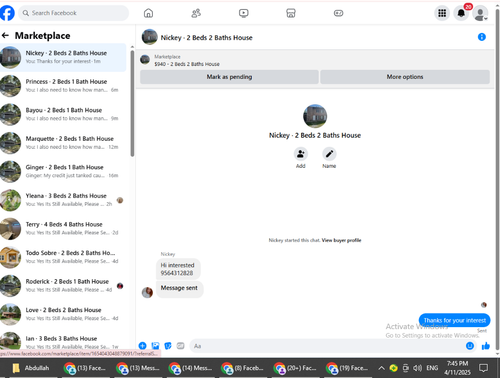Screen dimensions: 500x378
Task: Click the Thanks for your interest bubble
Action: coord(455,320)
